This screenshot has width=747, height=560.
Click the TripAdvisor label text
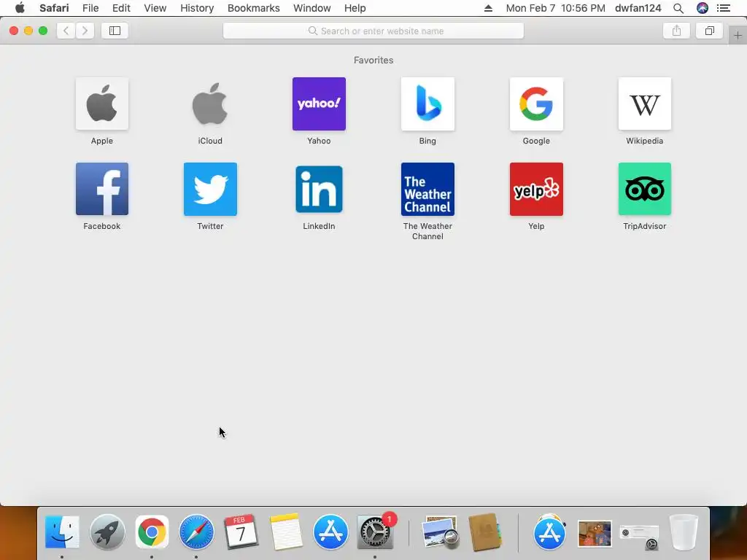(x=645, y=226)
